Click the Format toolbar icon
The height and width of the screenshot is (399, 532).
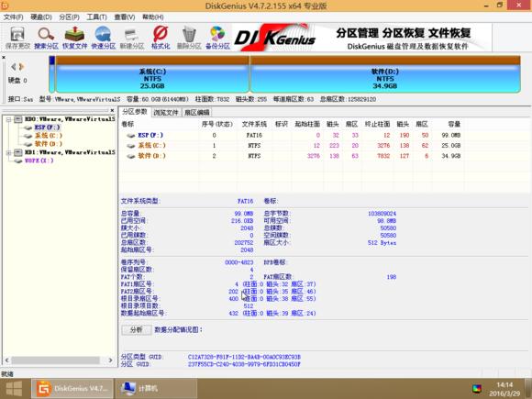pyautogui.click(x=161, y=38)
